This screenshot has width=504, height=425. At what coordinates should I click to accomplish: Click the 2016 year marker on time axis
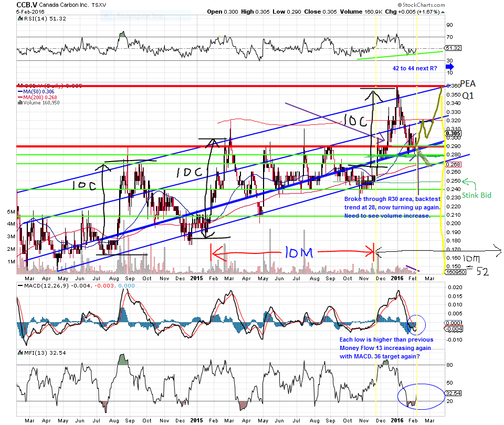[x=397, y=278]
